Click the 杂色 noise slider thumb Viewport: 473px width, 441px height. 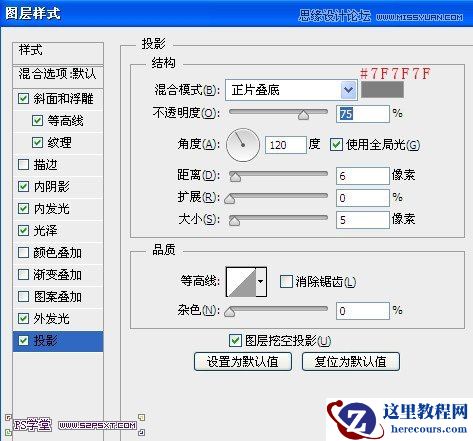click(230, 312)
